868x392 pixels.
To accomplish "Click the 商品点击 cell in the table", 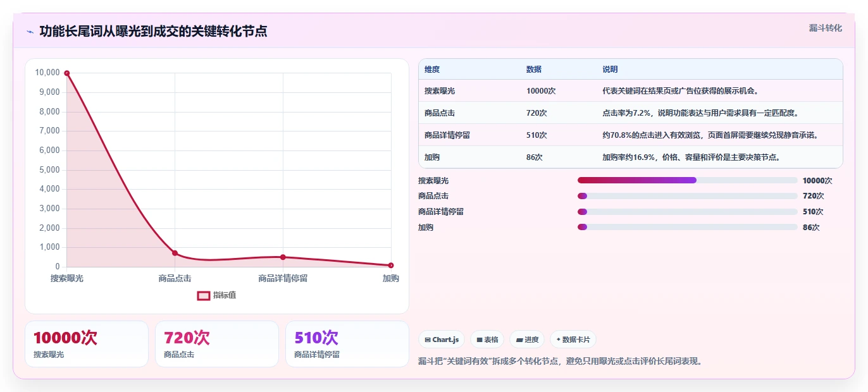I will (440, 113).
